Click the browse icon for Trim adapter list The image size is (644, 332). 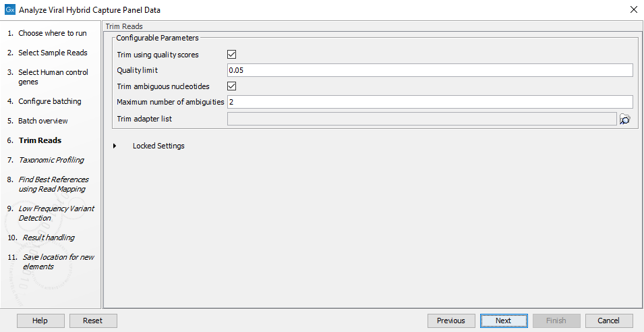624,119
